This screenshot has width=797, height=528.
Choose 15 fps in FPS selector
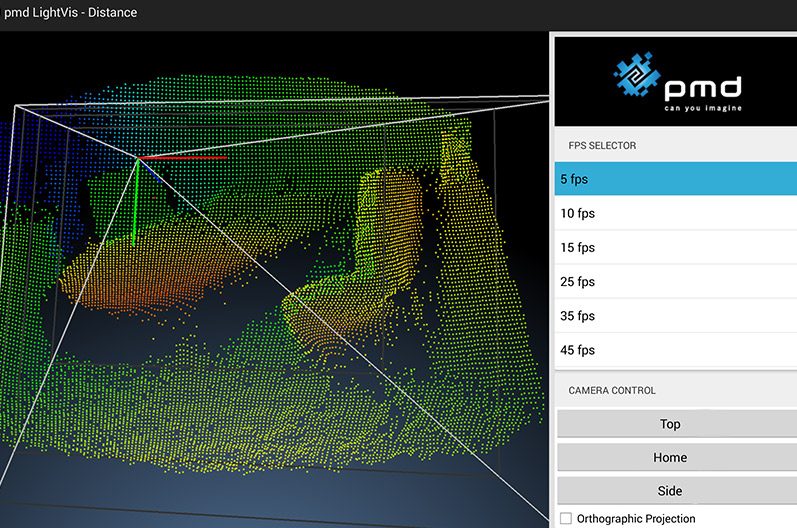[x=676, y=247]
